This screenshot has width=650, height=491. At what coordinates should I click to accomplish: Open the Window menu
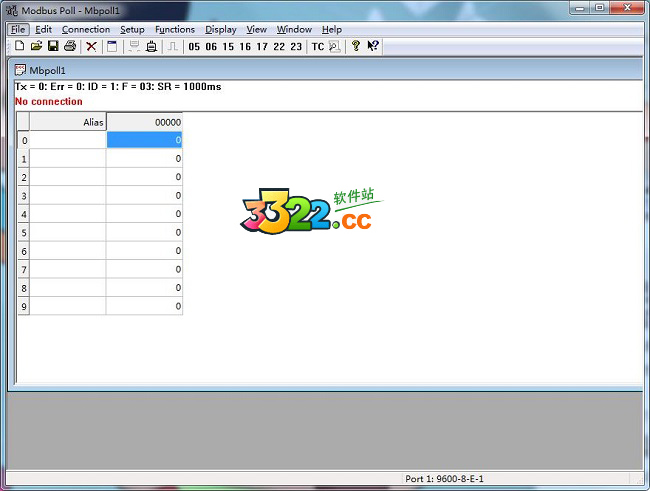click(x=294, y=29)
